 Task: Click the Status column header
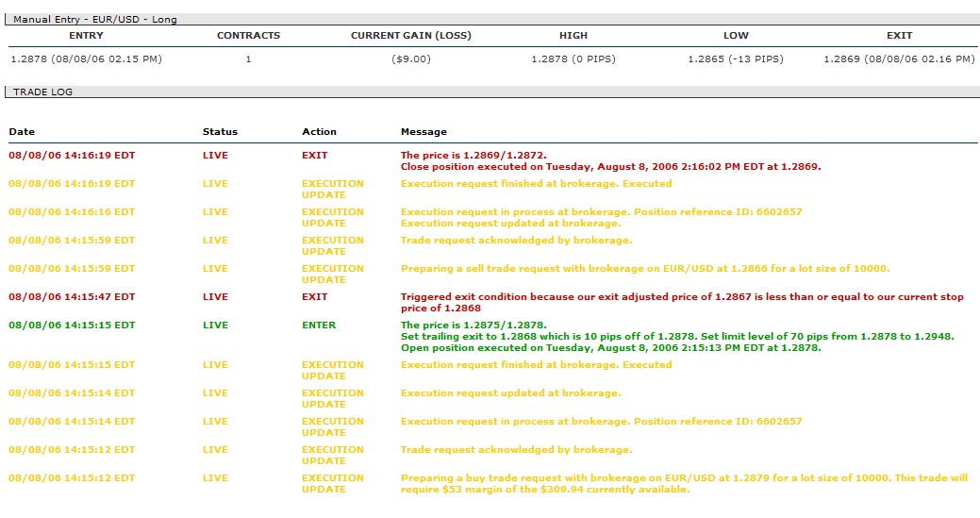[220, 132]
